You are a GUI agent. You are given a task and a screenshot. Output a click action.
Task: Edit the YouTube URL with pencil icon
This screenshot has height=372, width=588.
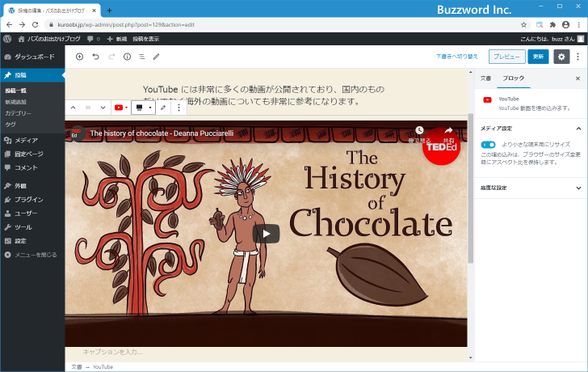[x=163, y=108]
